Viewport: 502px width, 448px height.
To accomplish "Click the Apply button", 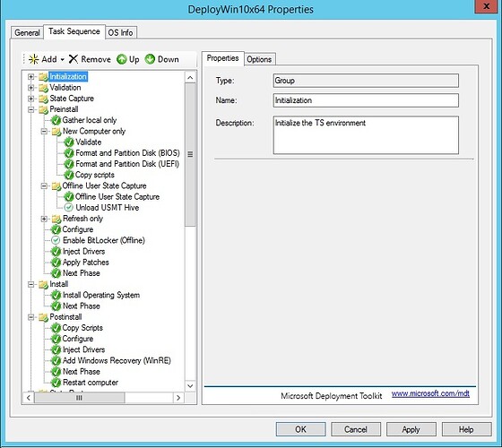I will pyautogui.click(x=411, y=429).
